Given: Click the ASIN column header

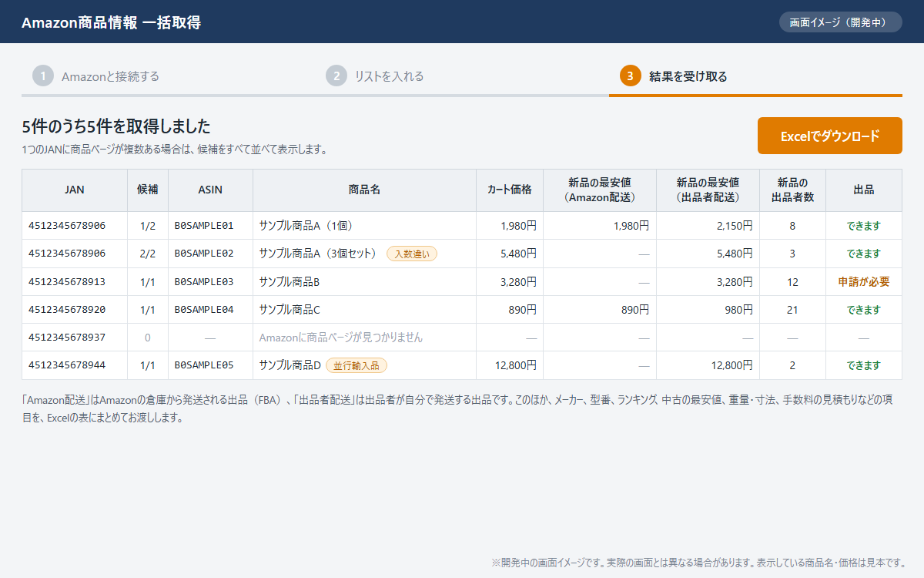Looking at the screenshot, I should (210, 190).
